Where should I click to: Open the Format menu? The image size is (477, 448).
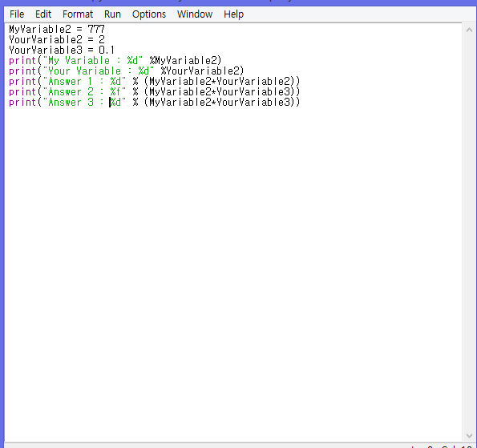pos(78,14)
